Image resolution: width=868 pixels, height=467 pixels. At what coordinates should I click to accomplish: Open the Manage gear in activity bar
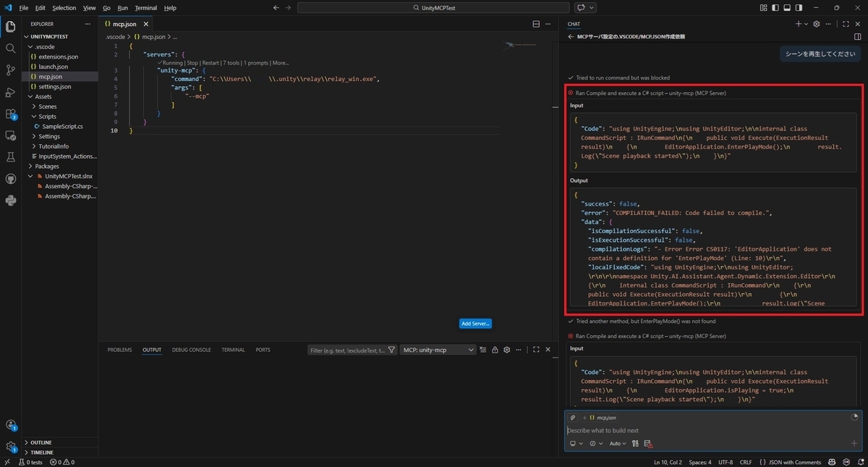pos(10,447)
